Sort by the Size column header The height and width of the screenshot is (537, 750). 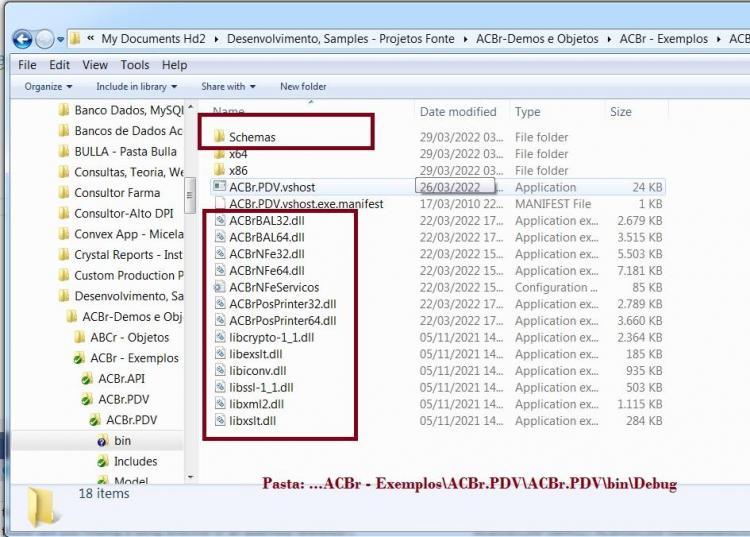[x=620, y=112]
